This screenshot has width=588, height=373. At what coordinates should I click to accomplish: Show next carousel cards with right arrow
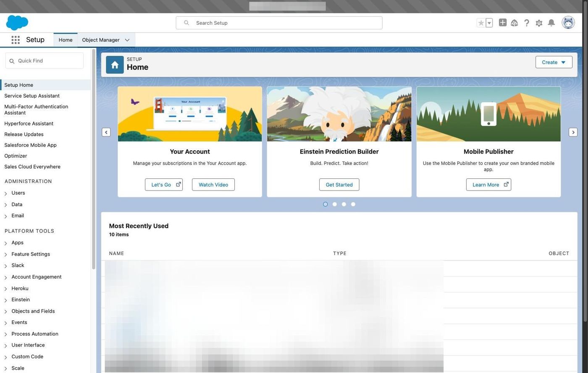[573, 132]
